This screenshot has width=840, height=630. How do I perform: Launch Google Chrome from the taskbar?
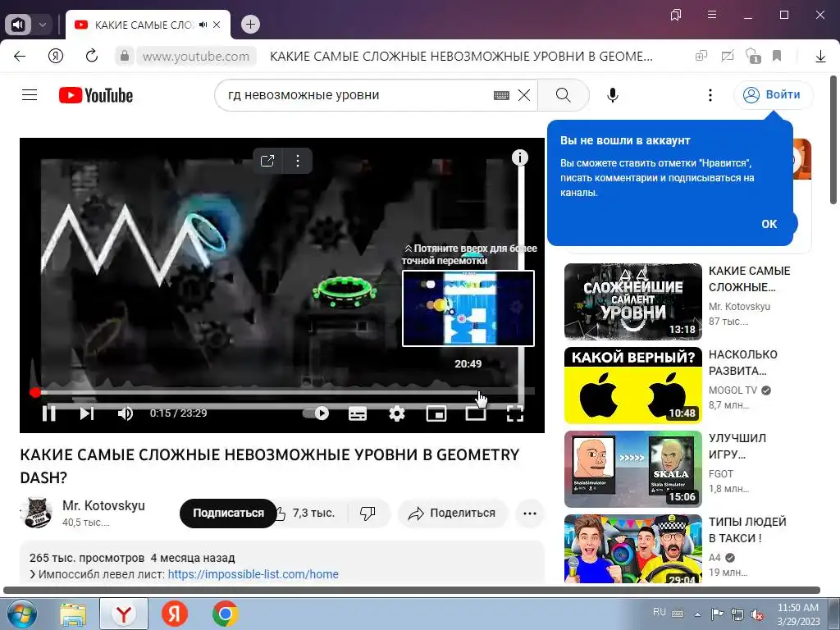click(x=226, y=614)
